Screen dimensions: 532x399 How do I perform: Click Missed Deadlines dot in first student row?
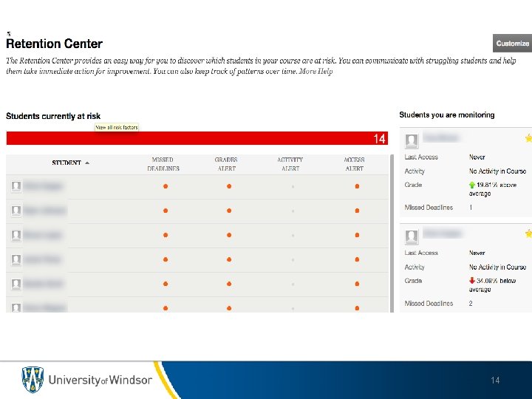click(166, 186)
